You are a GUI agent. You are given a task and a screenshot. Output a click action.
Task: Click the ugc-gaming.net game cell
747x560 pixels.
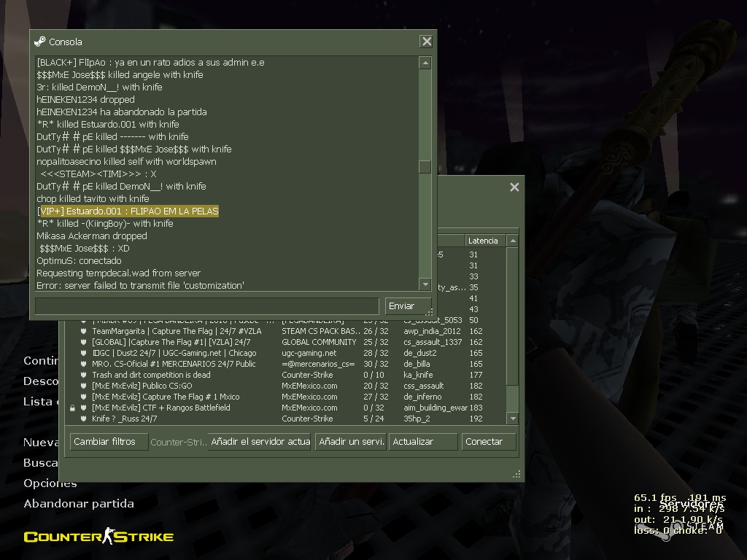[309, 353]
